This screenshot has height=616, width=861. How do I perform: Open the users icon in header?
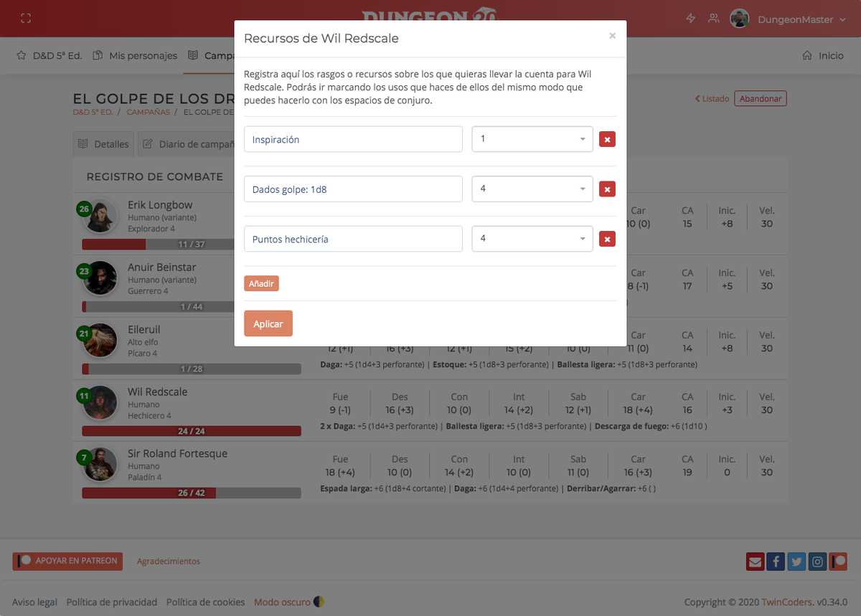point(713,19)
